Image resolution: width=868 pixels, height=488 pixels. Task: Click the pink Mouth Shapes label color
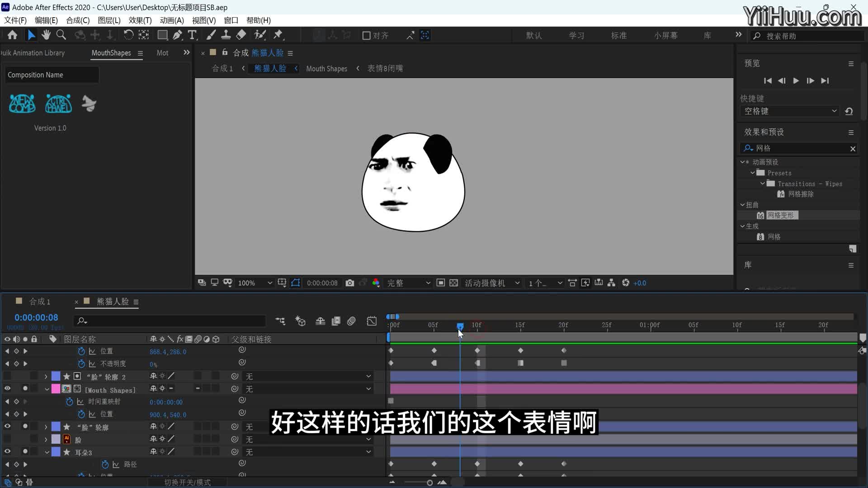(x=56, y=389)
